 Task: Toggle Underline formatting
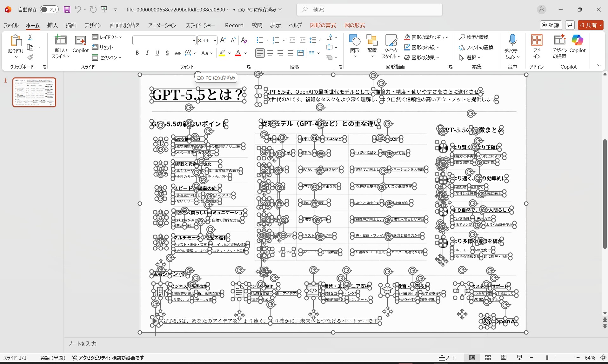click(157, 53)
